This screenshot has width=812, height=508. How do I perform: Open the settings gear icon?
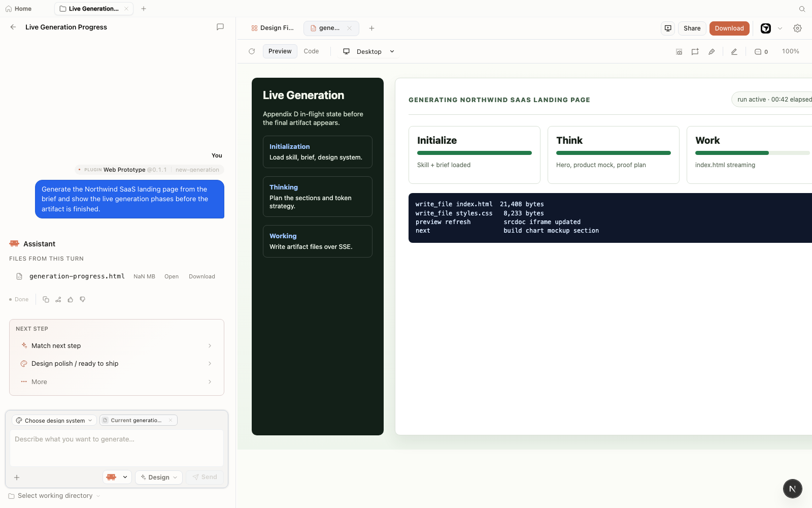coord(797,28)
